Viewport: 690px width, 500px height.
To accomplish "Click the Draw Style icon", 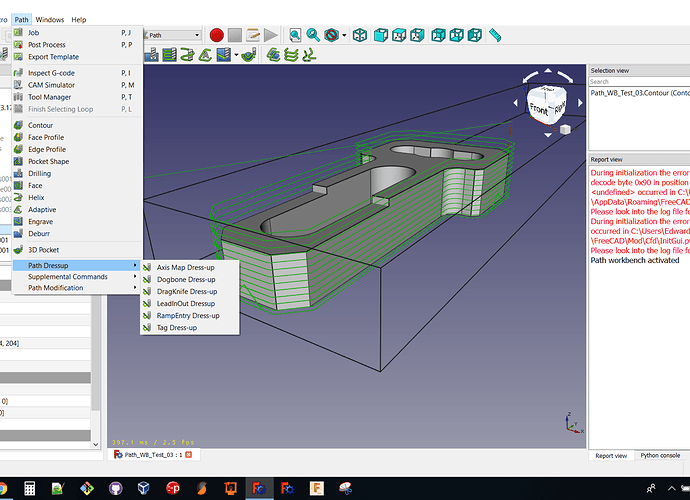I will (x=331, y=35).
